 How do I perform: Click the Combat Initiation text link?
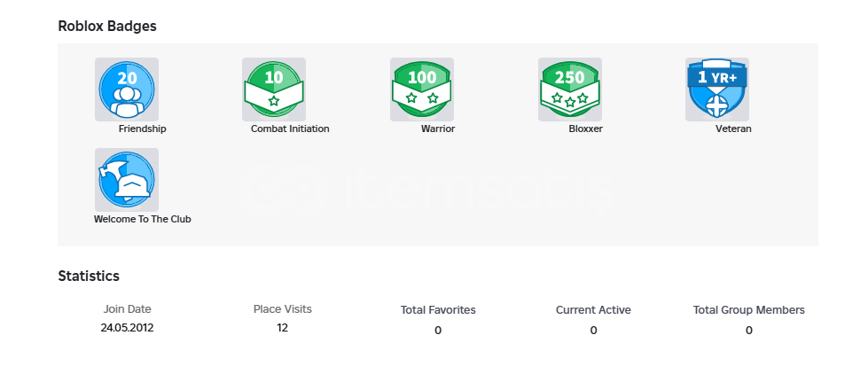point(290,129)
